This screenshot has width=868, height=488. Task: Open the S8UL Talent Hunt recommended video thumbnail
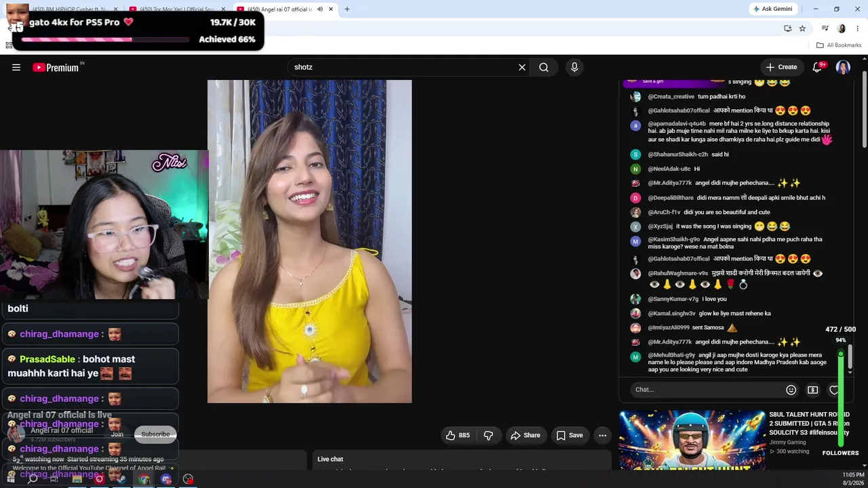click(x=692, y=439)
